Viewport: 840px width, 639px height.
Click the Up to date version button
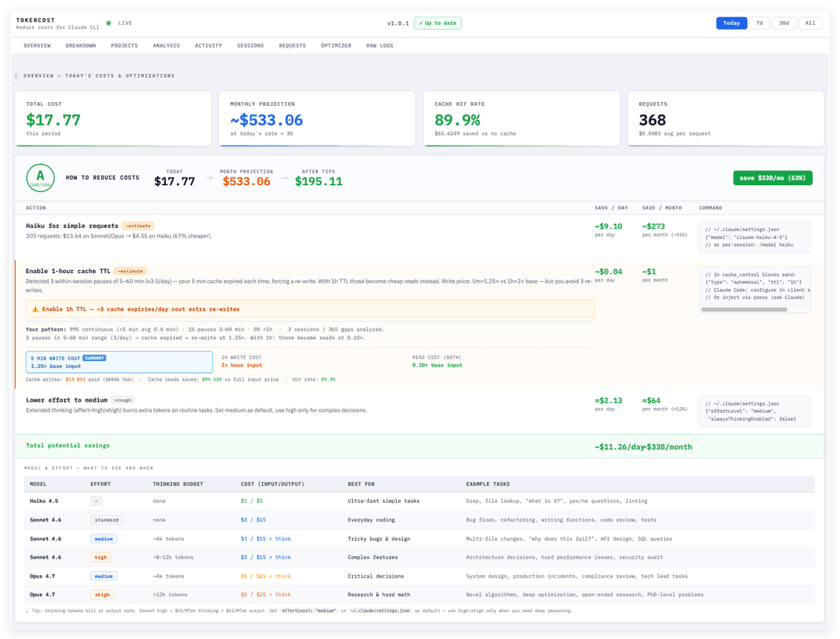(438, 23)
